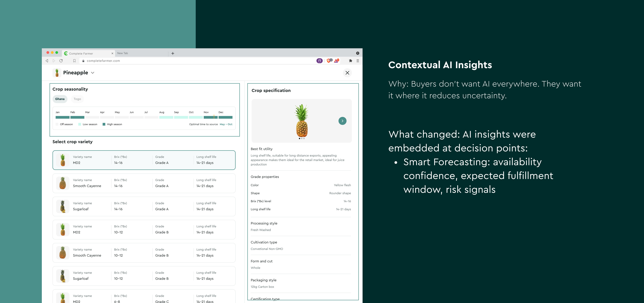This screenshot has height=303, width=644.
Task: Expand the Pineapple crop dropdown
Action: pyautogui.click(x=93, y=73)
